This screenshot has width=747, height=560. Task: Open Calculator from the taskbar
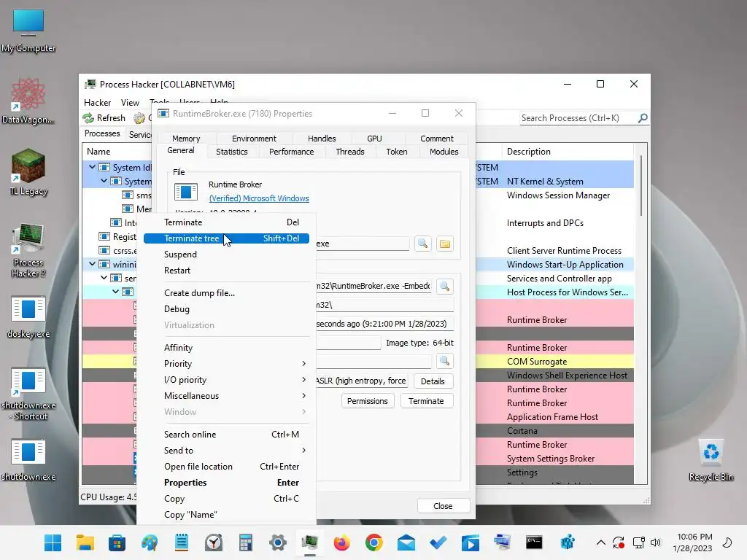tap(245, 542)
